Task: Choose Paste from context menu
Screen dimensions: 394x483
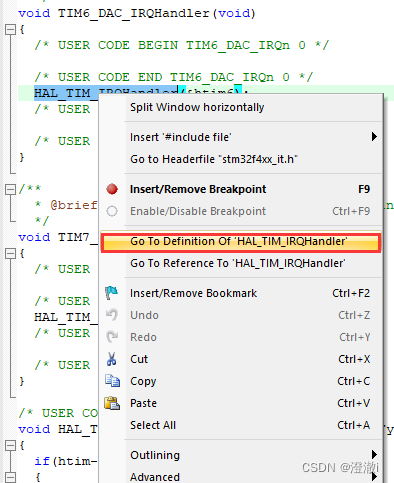Action: (241, 403)
